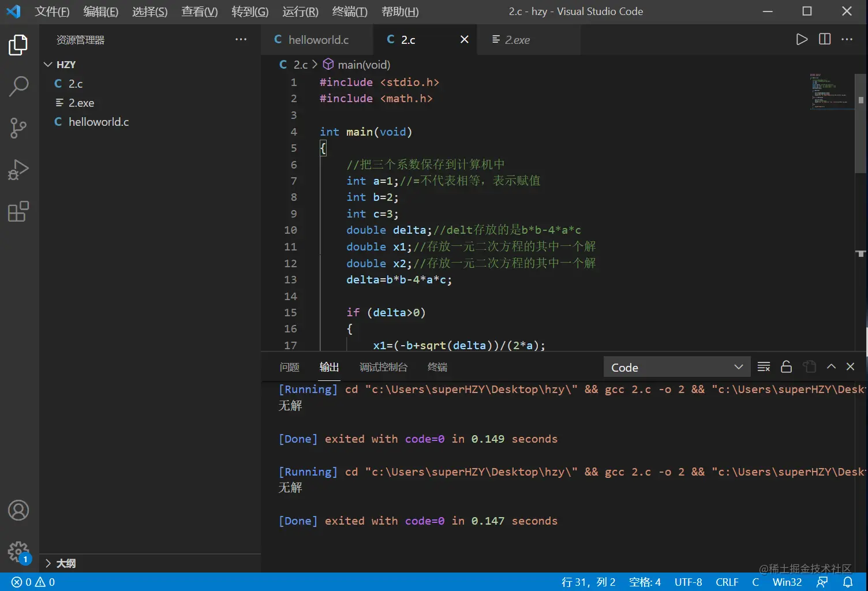Show errors and warnings in status bar
This screenshot has width=868, height=591.
[33, 582]
